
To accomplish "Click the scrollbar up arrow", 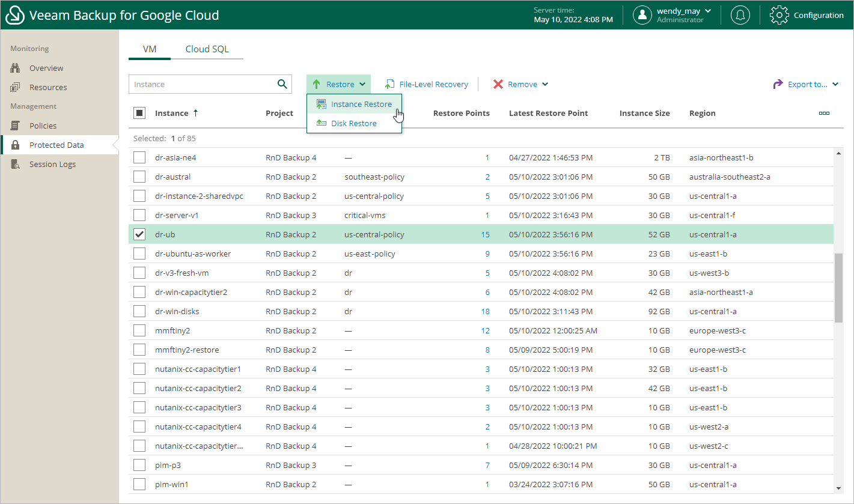I will [x=838, y=153].
